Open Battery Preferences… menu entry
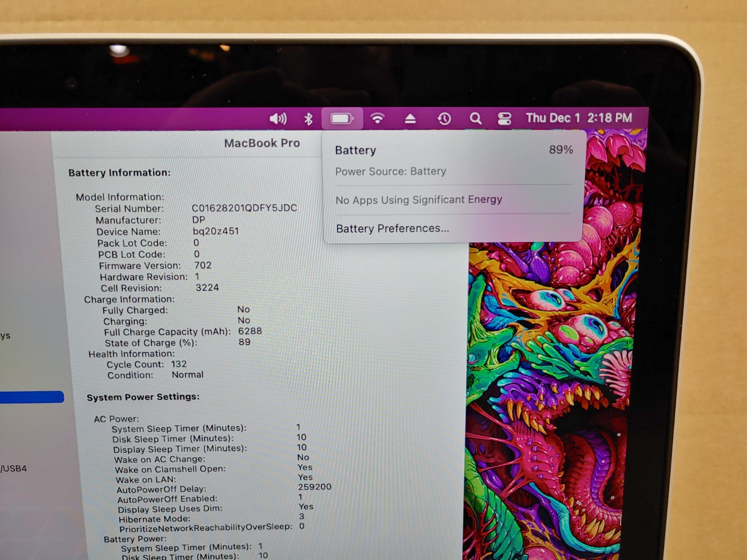Screen dimensions: 747x560 click(x=393, y=229)
